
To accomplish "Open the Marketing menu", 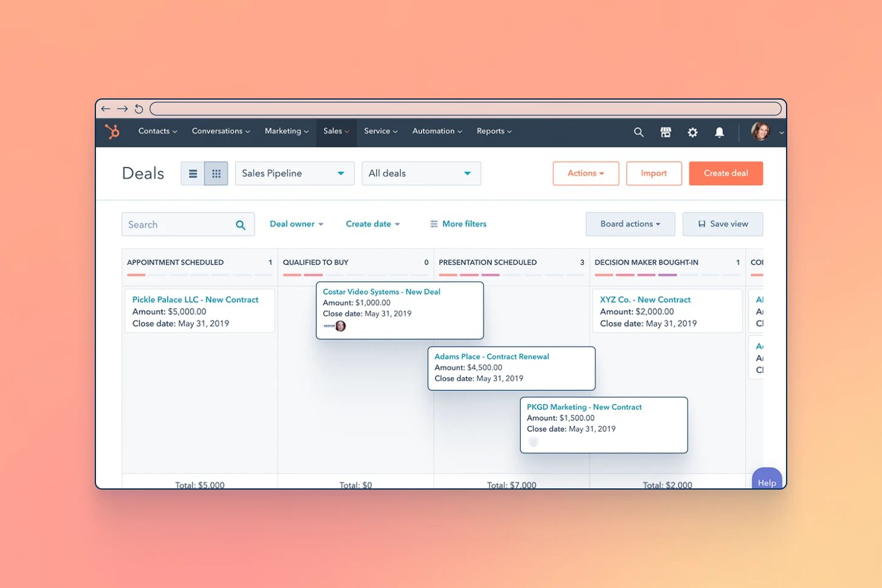I will 287,131.
